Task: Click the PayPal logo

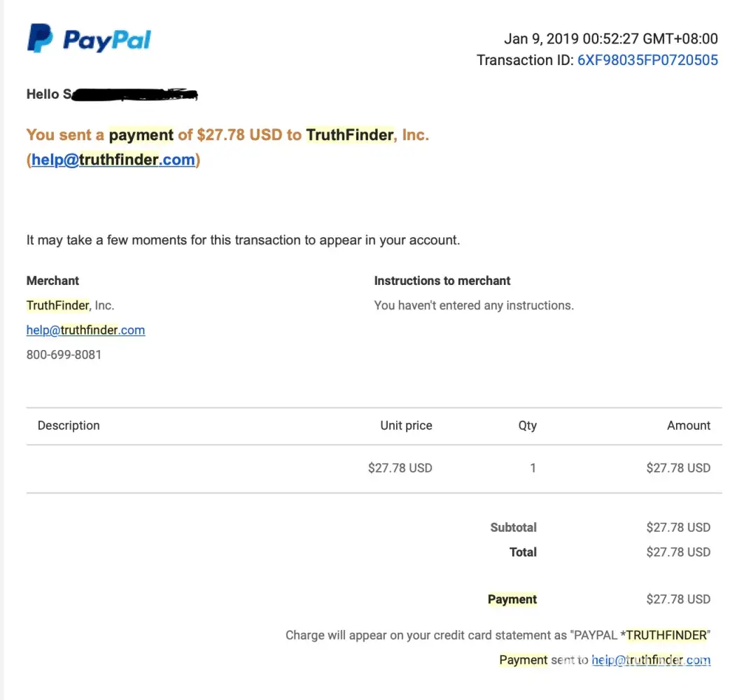Action: (89, 38)
